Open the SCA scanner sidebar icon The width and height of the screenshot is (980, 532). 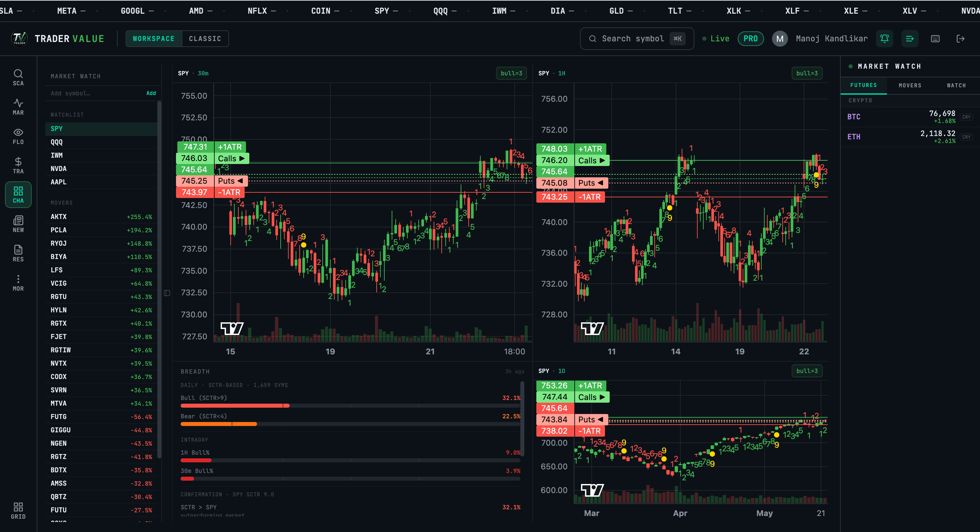(x=18, y=77)
